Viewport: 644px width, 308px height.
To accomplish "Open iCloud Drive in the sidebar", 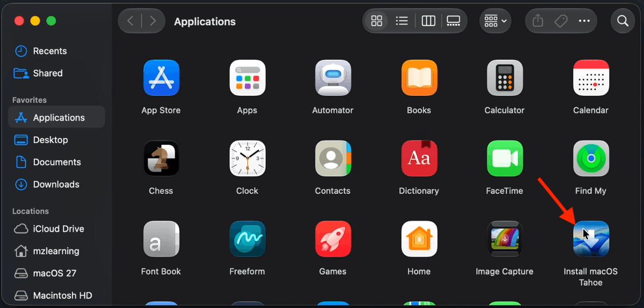I will 56,229.
